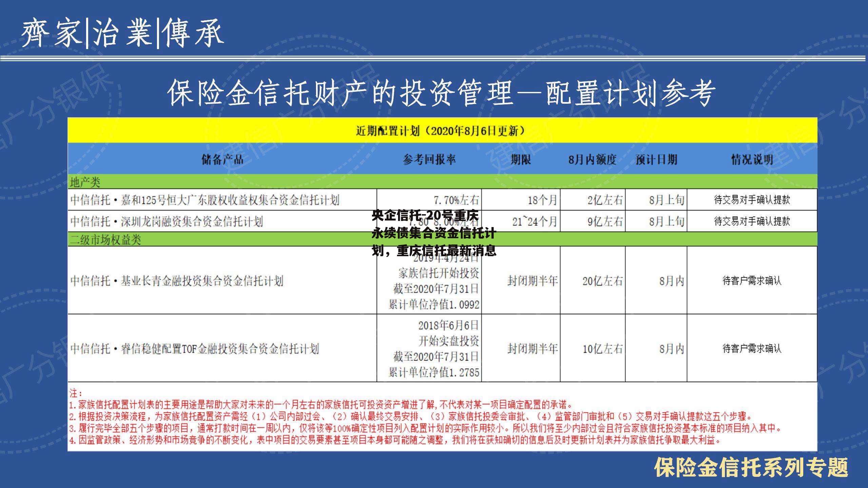Click the 8月内额度 column header
The height and width of the screenshot is (488, 868).
[x=592, y=159]
